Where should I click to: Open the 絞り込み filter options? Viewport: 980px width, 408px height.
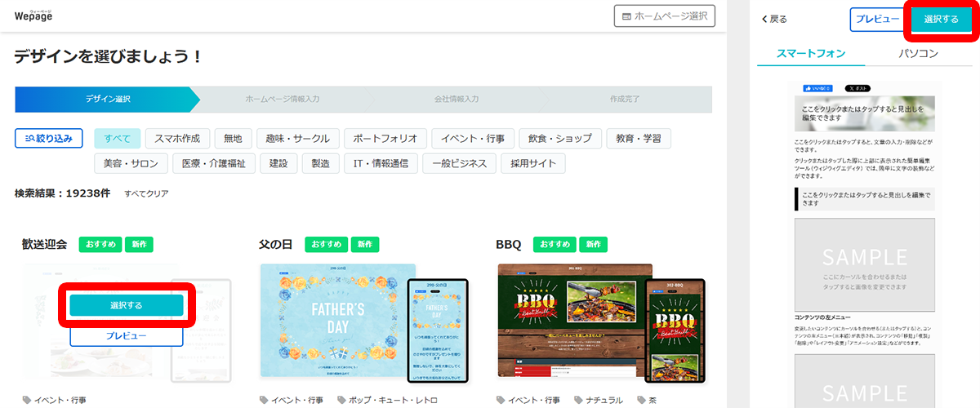(49, 139)
